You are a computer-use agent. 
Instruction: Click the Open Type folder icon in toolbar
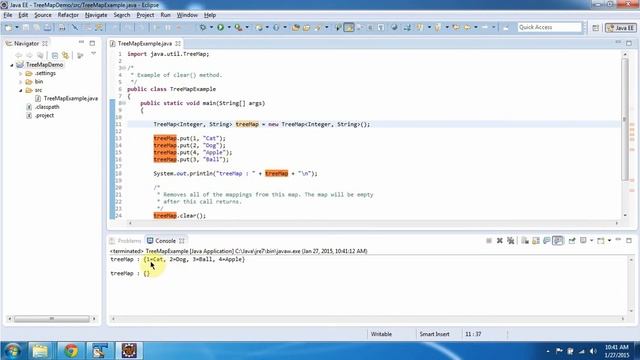tap(296, 27)
